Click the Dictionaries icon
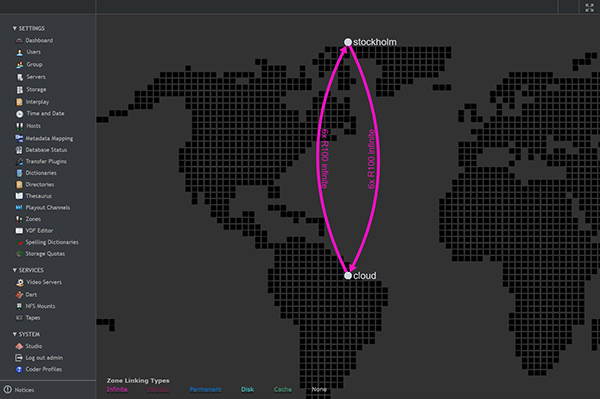 coord(19,173)
